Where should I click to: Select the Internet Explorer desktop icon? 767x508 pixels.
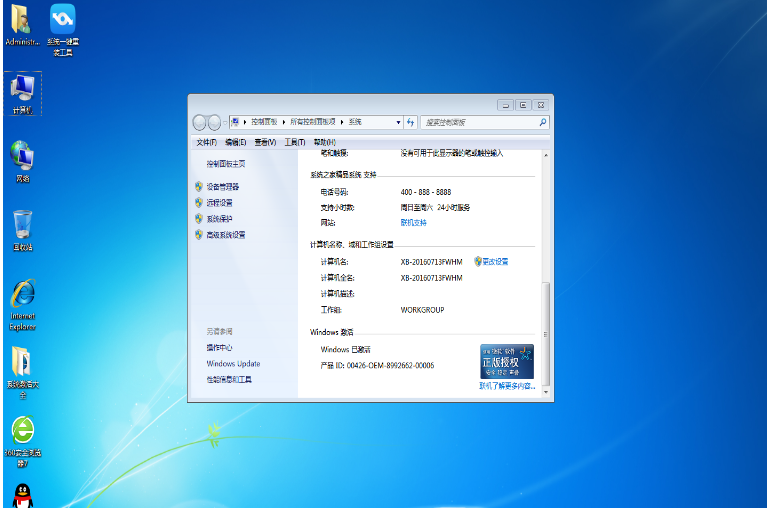23,305
